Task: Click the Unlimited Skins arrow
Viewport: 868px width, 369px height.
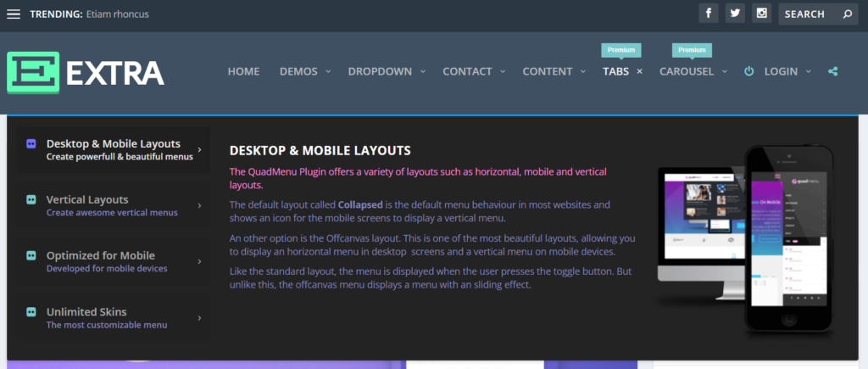Action: tap(199, 318)
